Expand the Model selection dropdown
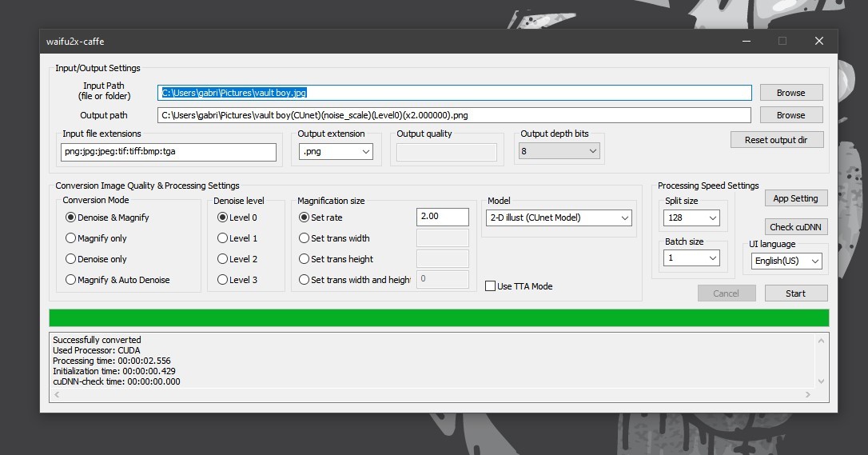The height and width of the screenshot is (455, 868). tap(558, 218)
